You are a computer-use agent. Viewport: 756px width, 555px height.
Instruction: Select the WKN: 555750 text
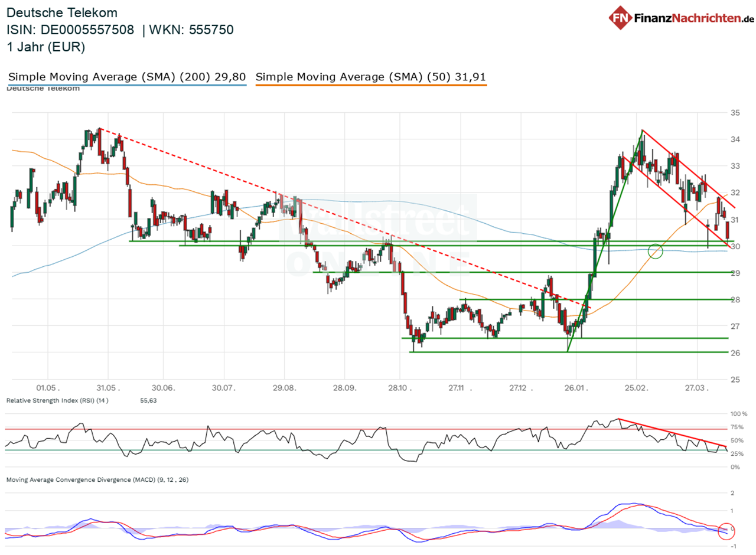(x=193, y=30)
